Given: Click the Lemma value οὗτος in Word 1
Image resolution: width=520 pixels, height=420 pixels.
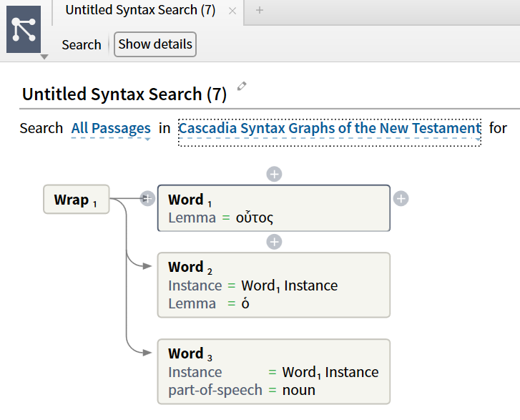Looking at the screenshot, I should coord(255,218).
